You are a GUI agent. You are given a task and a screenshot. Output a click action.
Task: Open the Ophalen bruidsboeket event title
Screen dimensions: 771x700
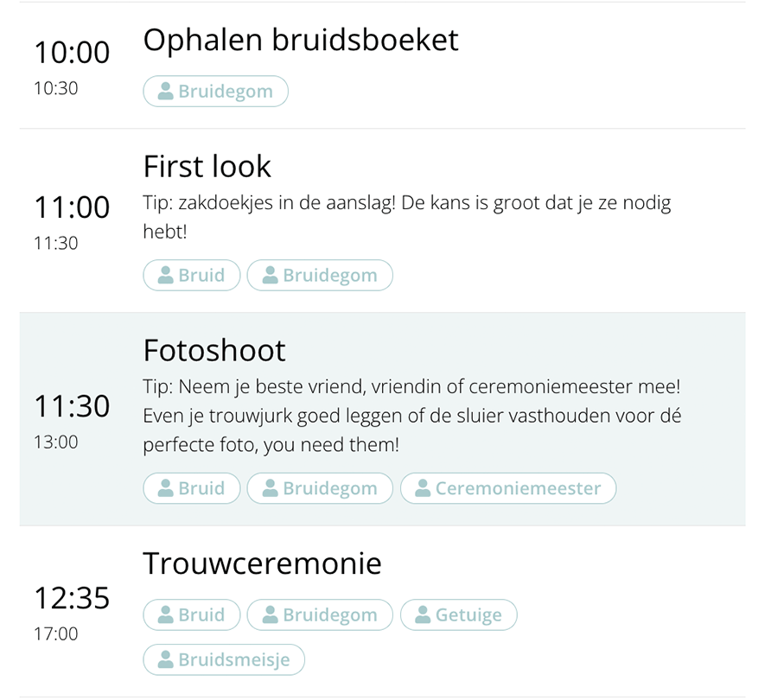point(300,40)
